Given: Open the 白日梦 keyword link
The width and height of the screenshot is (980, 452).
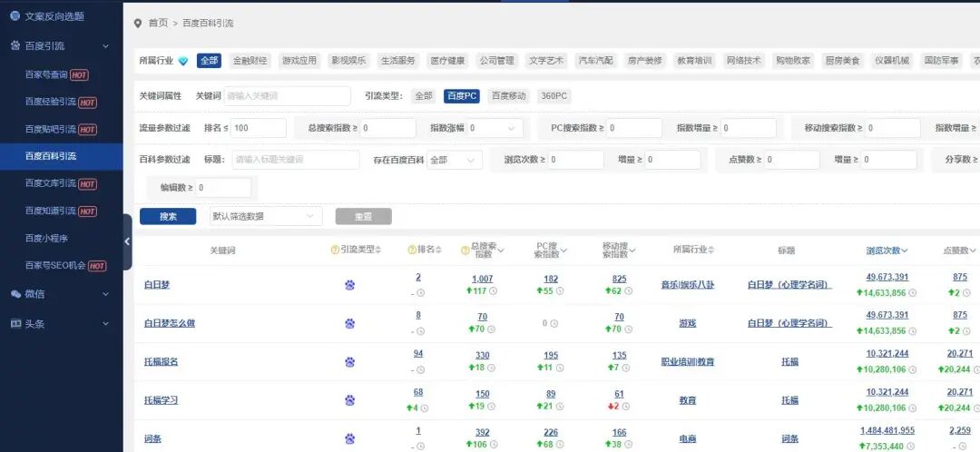Looking at the screenshot, I should [x=157, y=285].
